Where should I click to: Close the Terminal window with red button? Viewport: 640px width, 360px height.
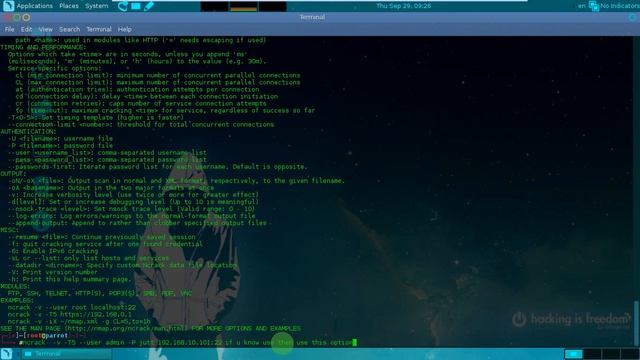coord(7,18)
